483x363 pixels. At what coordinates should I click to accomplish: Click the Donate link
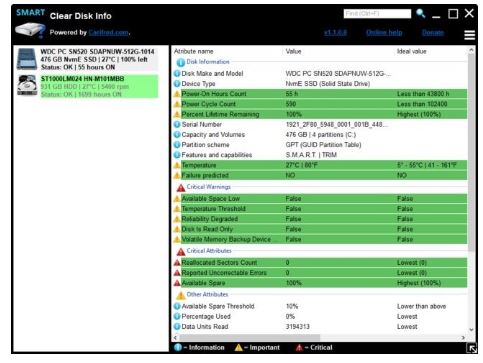point(433,33)
